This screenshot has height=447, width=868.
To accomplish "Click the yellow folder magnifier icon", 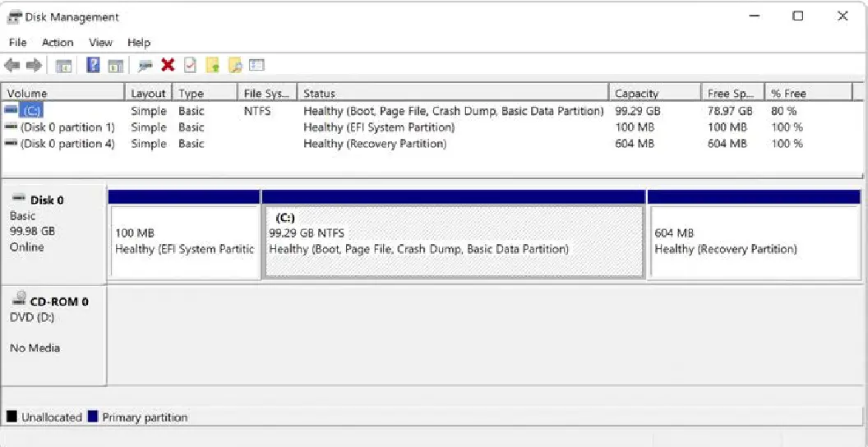I will pos(234,66).
